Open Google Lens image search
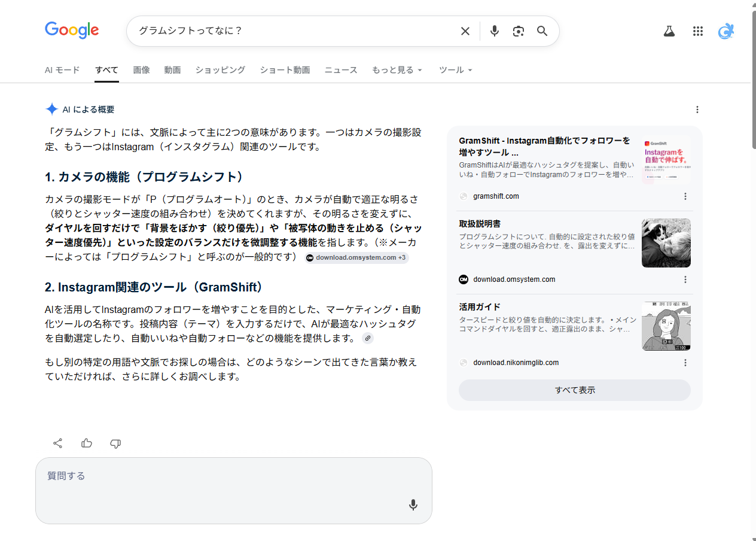756x541 pixels. (x=519, y=31)
